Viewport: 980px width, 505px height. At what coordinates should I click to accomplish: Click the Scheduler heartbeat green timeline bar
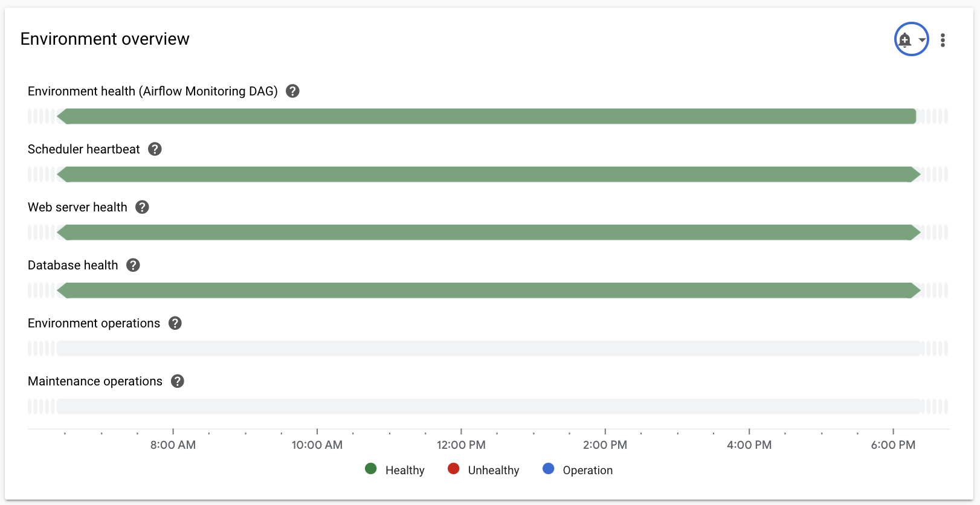[487, 175]
